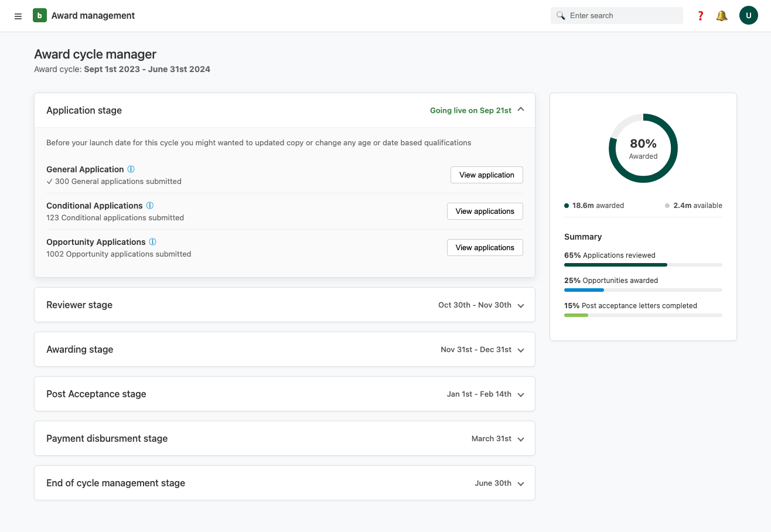Screen dimensions: 771x532
Task: Open the user avatar 'U' menu
Action: click(749, 16)
